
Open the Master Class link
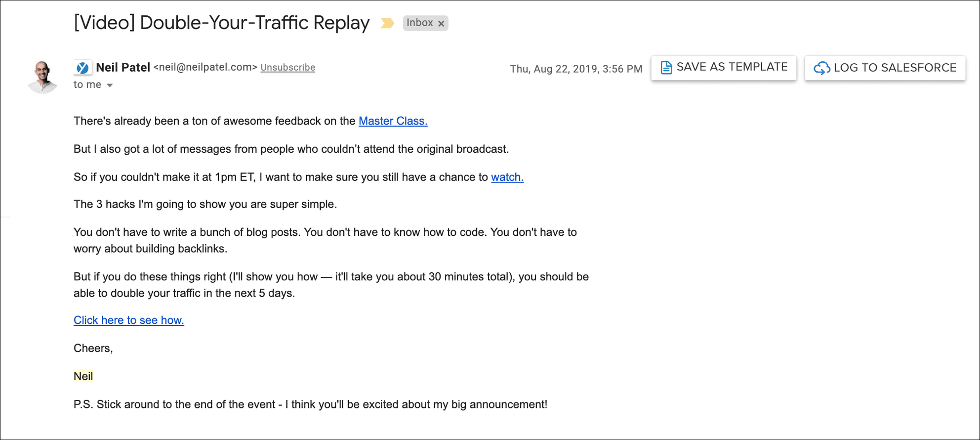pos(393,121)
